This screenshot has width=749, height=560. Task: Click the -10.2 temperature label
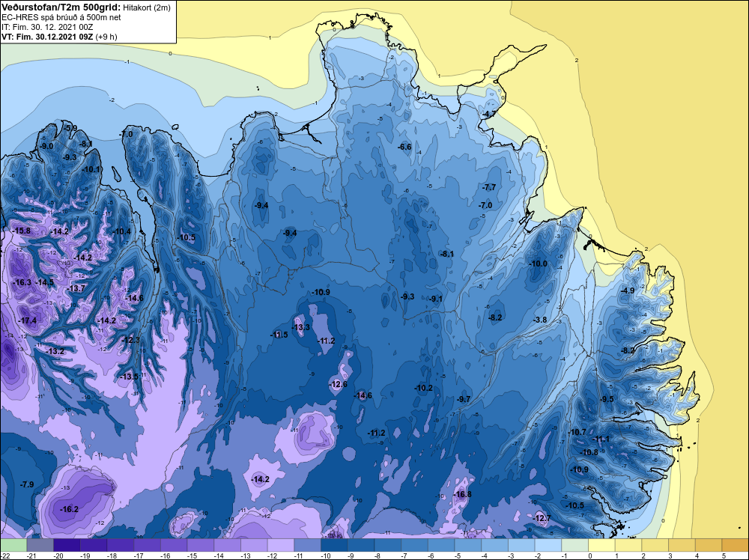point(423,388)
